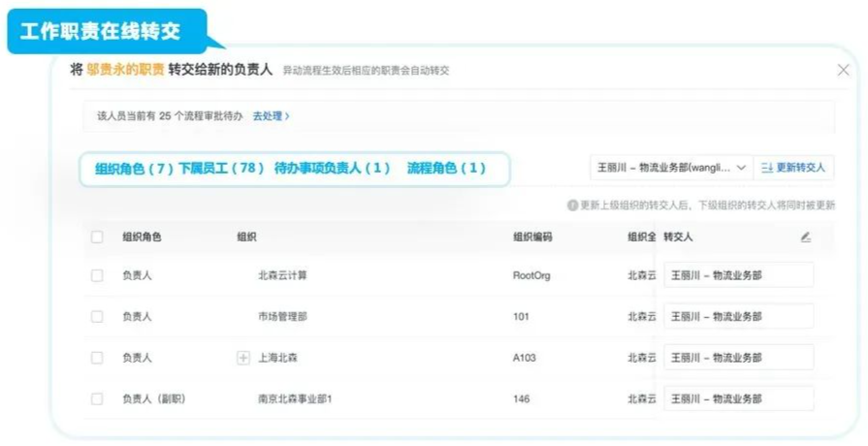Switch to 组织角色 (7) tab
Image resolution: width=868 pixels, height=446 pixels.
[135, 168]
